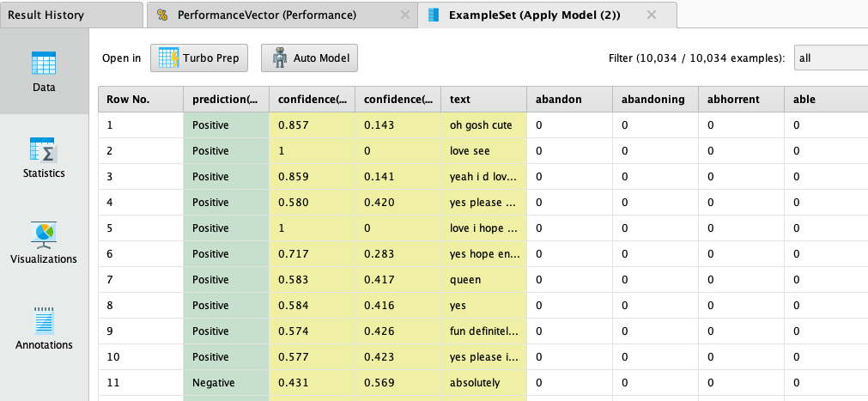868x401 pixels.
Task: Switch to PerformanceVector (Performance) tab
Action: coord(282,15)
